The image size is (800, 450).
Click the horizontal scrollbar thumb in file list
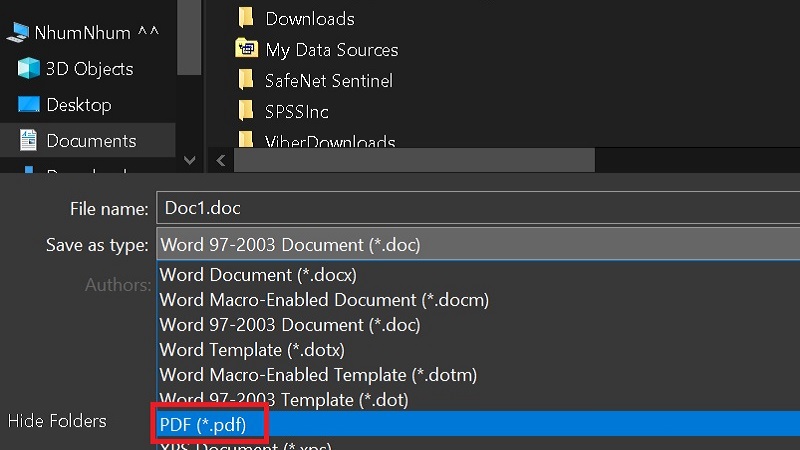pyautogui.click(x=414, y=161)
